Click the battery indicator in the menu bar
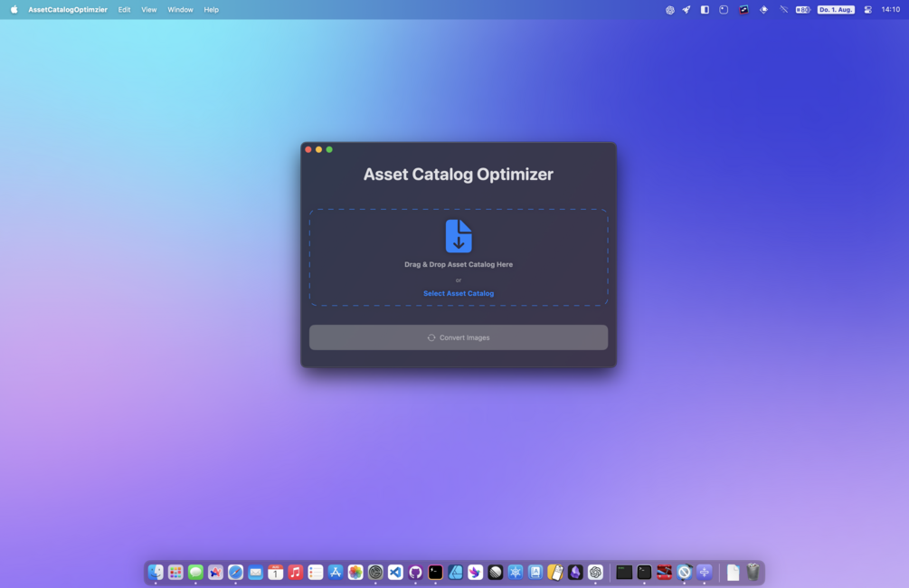Viewport: 909px width, 588px height. coord(802,9)
